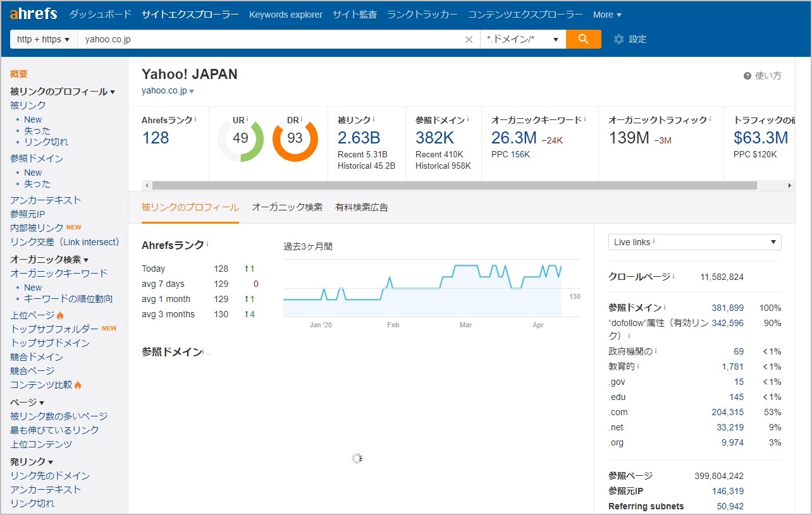This screenshot has height=515, width=812.
Task: Open リンク切れ under 被リンク in sidebar
Action: click(x=46, y=142)
